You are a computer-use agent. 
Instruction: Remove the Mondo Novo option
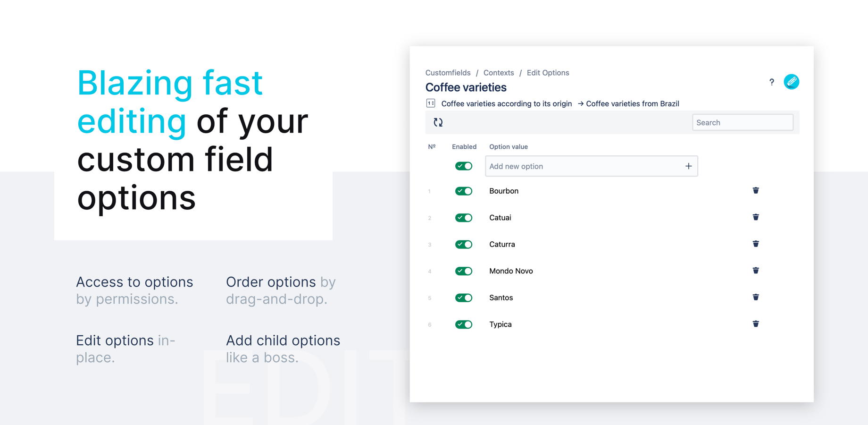coord(756,271)
